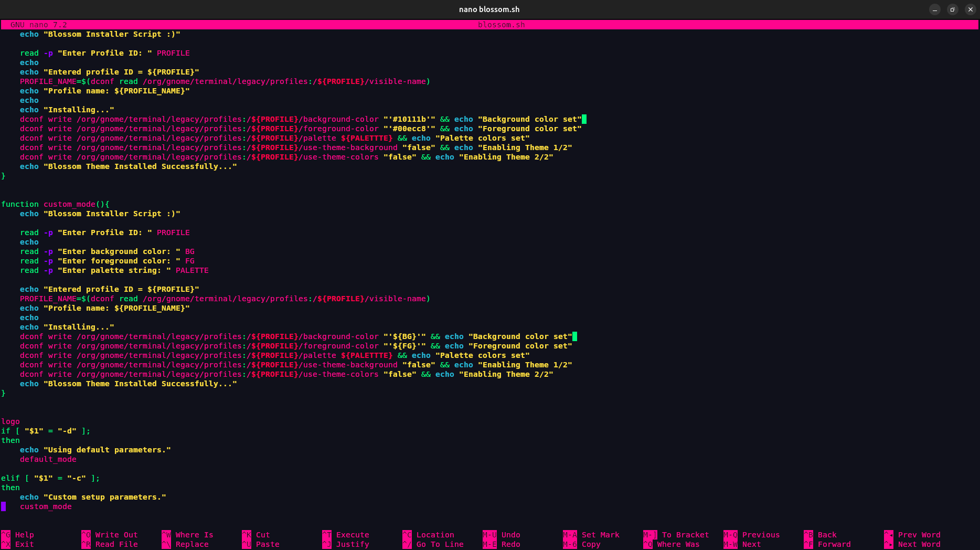This screenshot has height=550, width=980.
Task: Click the 'Enter palette string:' prompt string
Action: [x=114, y=270]
